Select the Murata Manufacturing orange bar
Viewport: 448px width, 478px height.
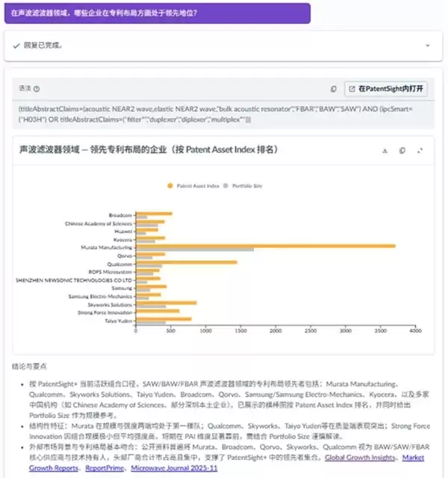point(266,246)
